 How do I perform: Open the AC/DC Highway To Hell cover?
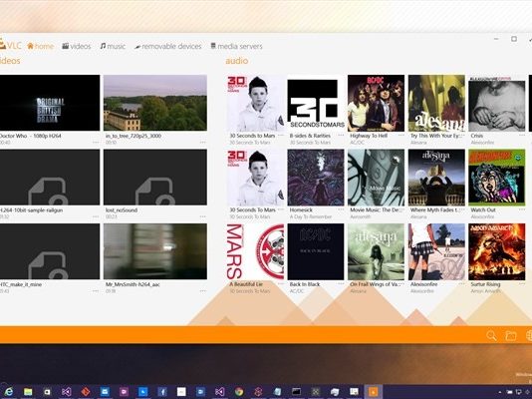[376, 103]
